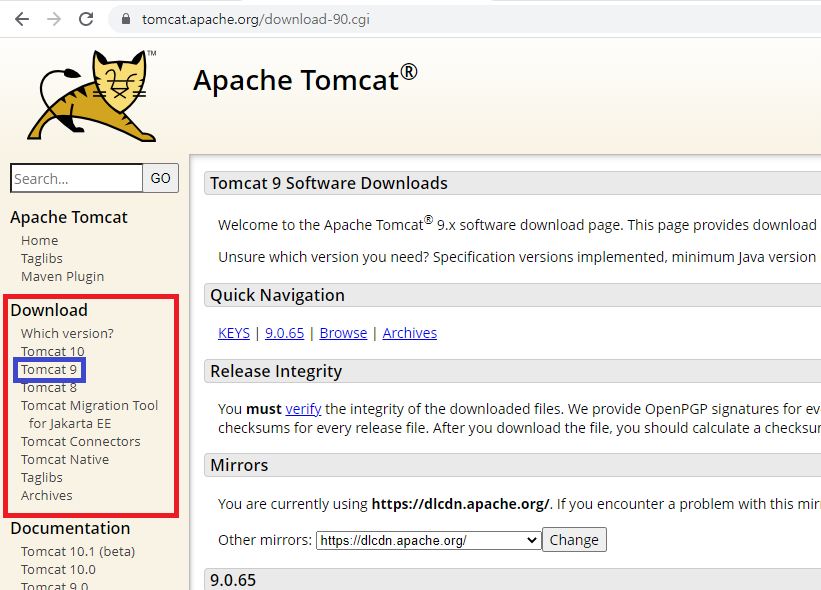
Task: Reload the page with refresh icon
Action: click(x=86, y=19)
